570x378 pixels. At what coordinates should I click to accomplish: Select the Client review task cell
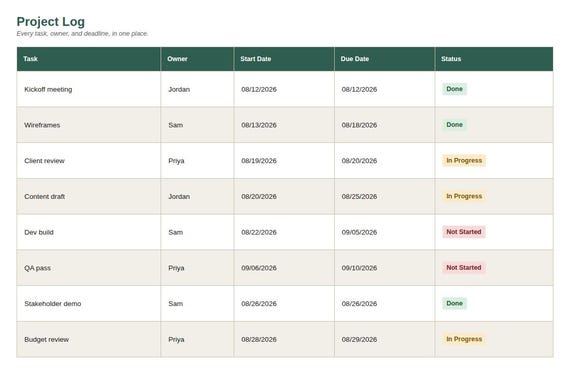coord(88,160)
